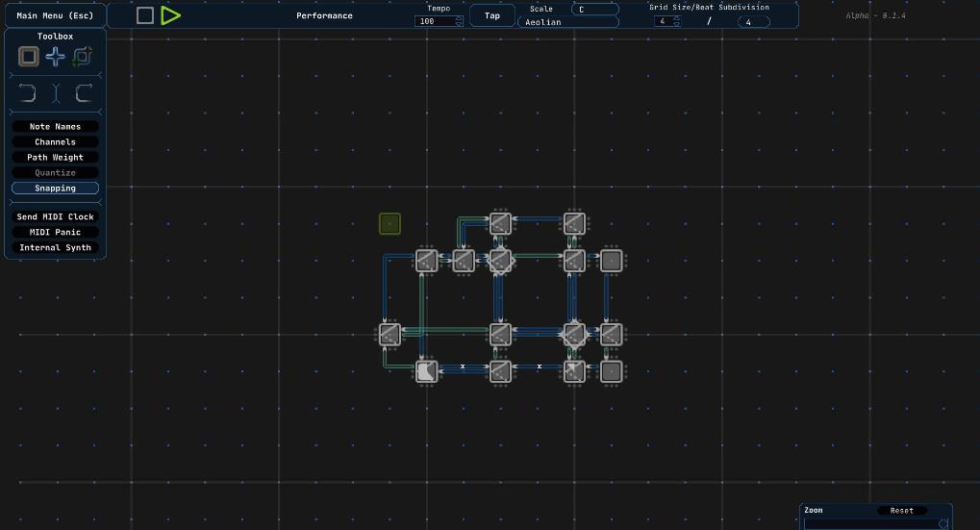
Task: Click the right bracket path icon
Action: tap(84, 93)
